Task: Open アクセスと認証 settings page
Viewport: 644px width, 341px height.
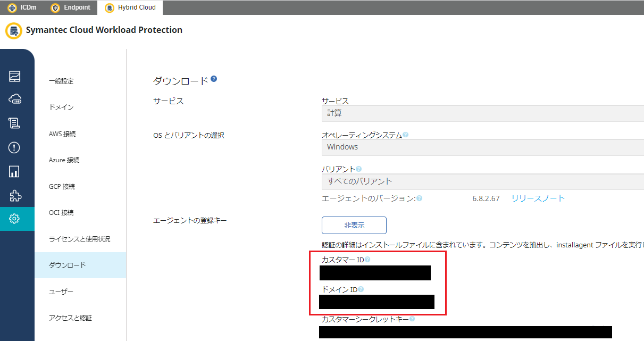Action: tap(70, 318)
